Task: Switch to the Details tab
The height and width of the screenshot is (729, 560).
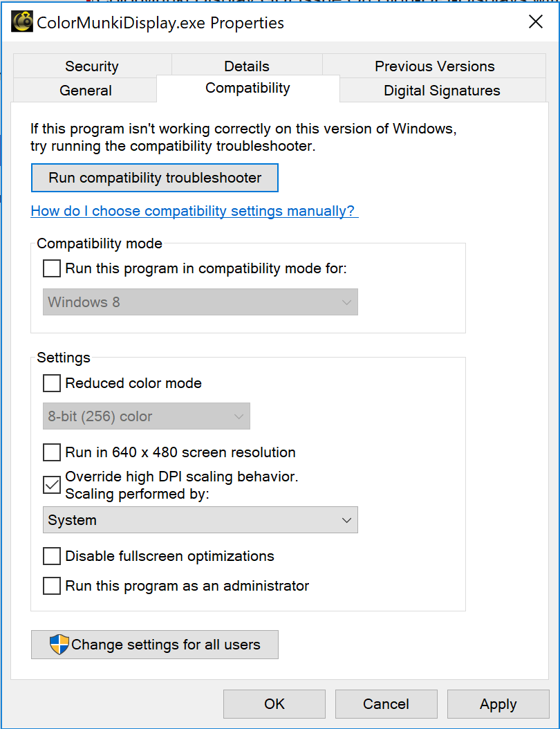Action: point(246,66)
